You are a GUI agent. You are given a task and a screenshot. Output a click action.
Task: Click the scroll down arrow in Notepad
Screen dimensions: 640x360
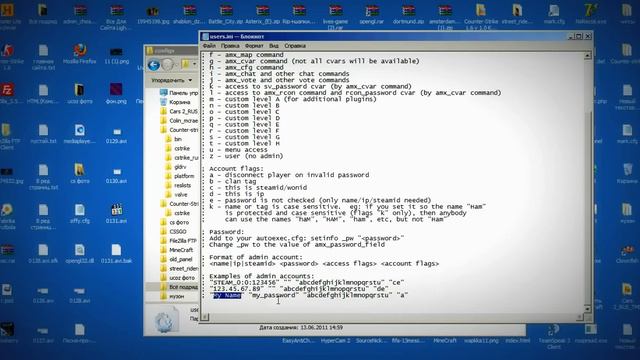pos(587,309)
